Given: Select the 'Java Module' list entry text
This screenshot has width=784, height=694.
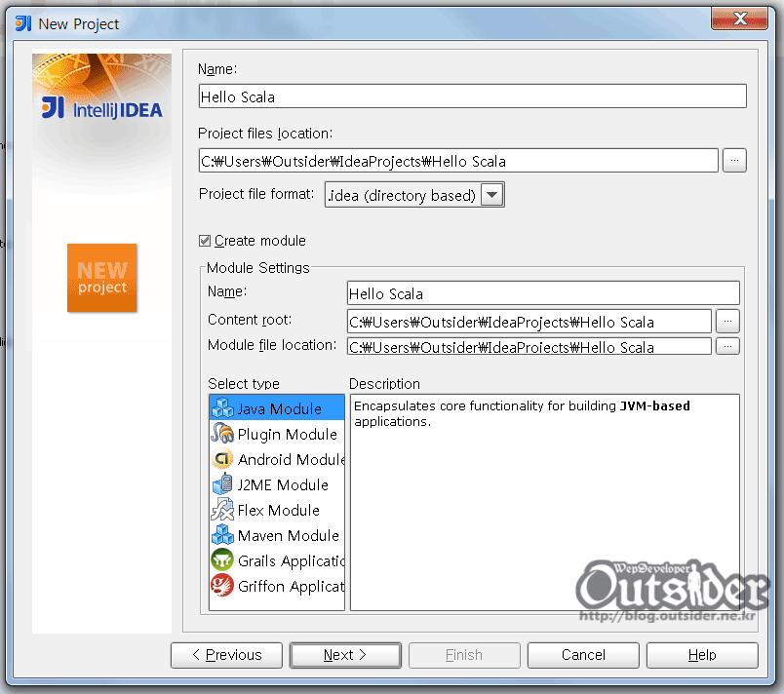Looking at the screenshot, I should click(x=280, y=408).
